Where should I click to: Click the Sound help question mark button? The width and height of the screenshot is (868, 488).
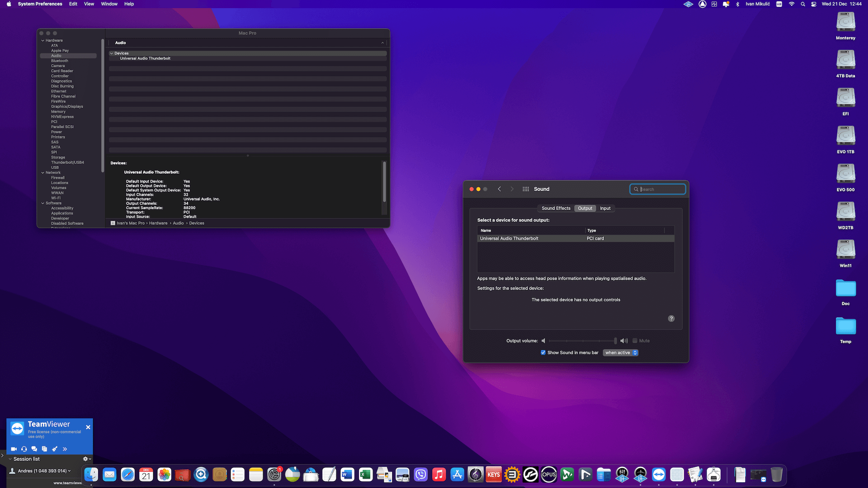pyautogui.click(x=671, y=319)
